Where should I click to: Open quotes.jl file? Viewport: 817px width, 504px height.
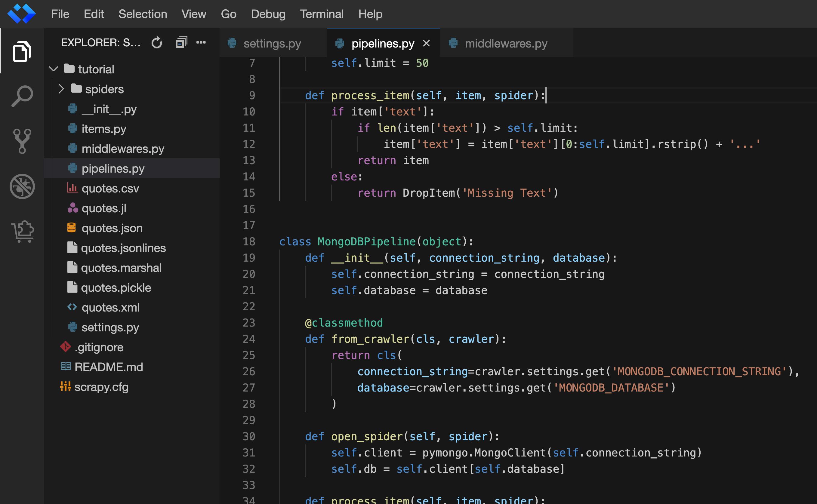[x=132, y=208]
